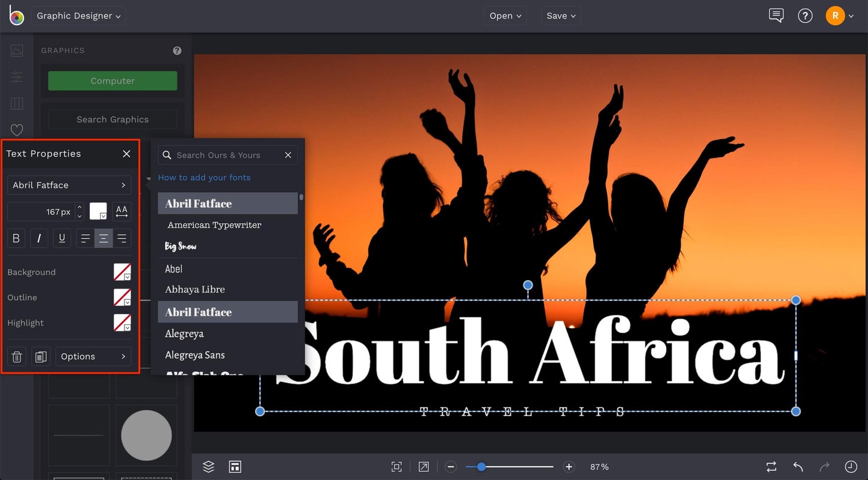The width and height of the screenshot is (868, 480).
Task: Select Alegreya Sans from font list
Action: [195, 355]
